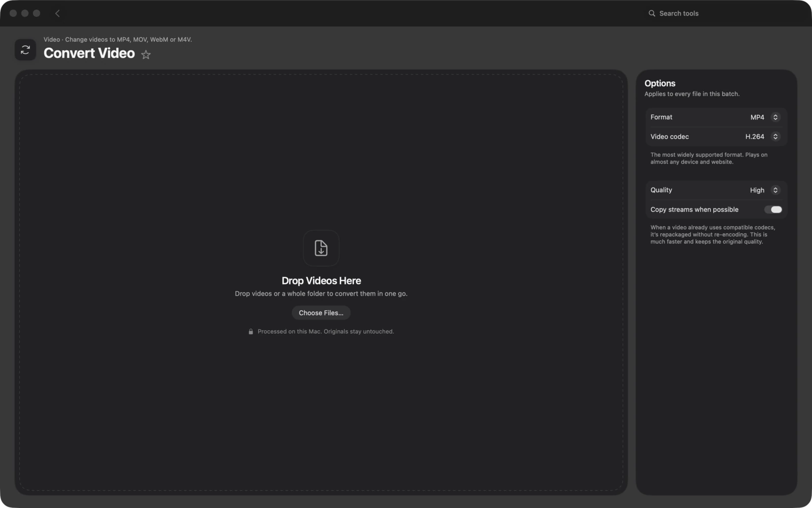This screenshot has width=812, height=508.
Task: Click the Convert Video title text
Action: click(x=89, y=53)
